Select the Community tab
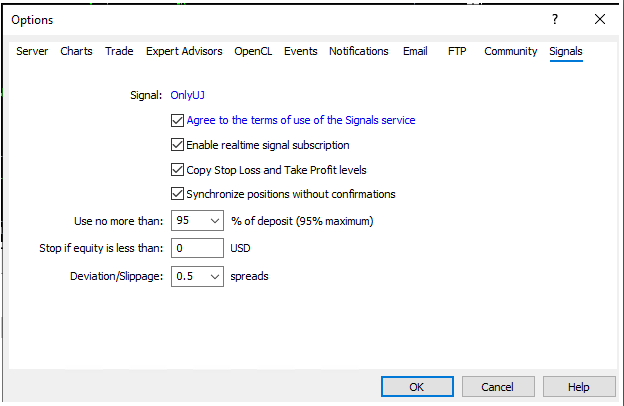The width and height of the screenshot is (624, 406). tap(511, 51)
